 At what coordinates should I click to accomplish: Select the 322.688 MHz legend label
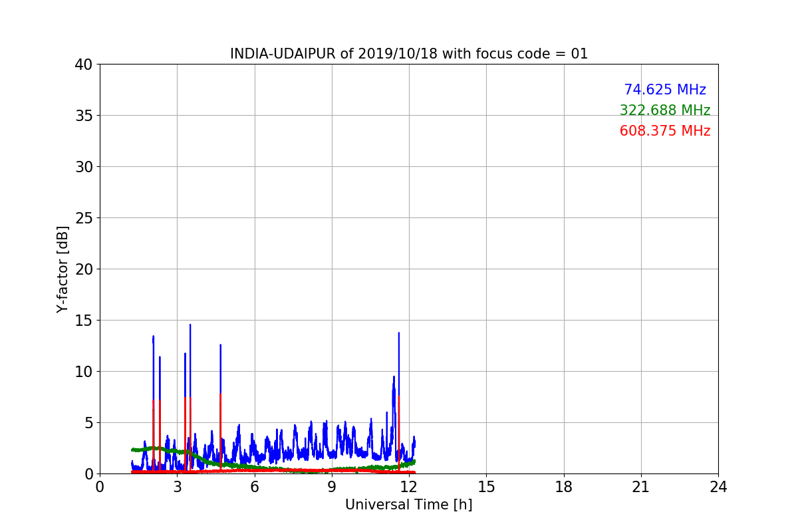[665, 110]
